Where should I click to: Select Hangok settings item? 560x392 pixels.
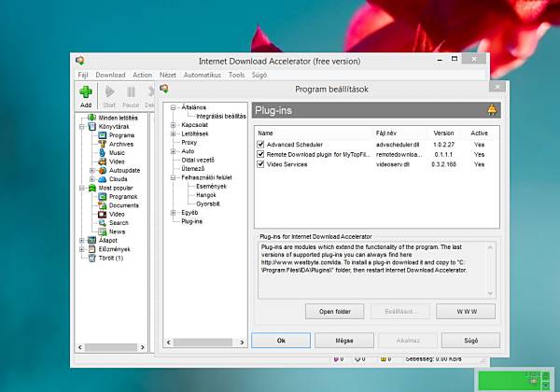206,195
